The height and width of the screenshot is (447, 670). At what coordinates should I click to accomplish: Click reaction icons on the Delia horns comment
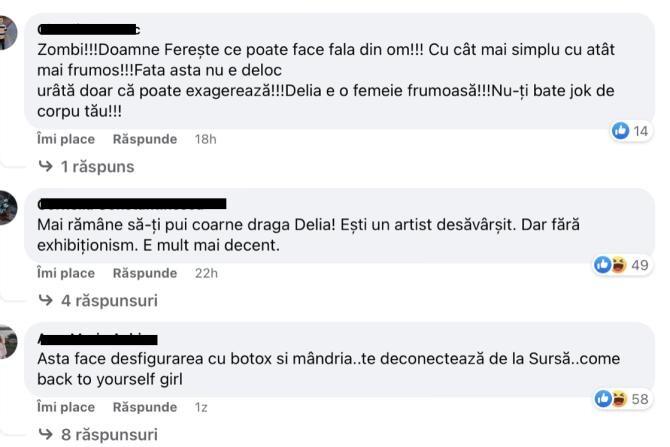(609, 265)
